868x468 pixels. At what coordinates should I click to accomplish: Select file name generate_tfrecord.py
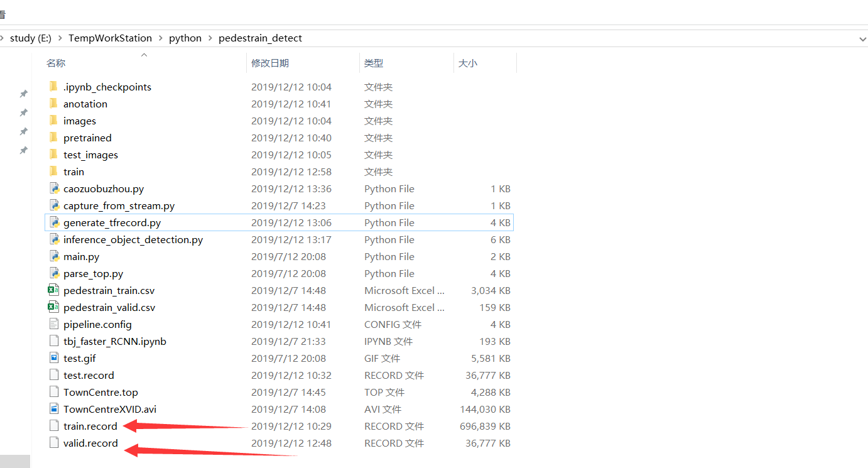click(112, 222)
